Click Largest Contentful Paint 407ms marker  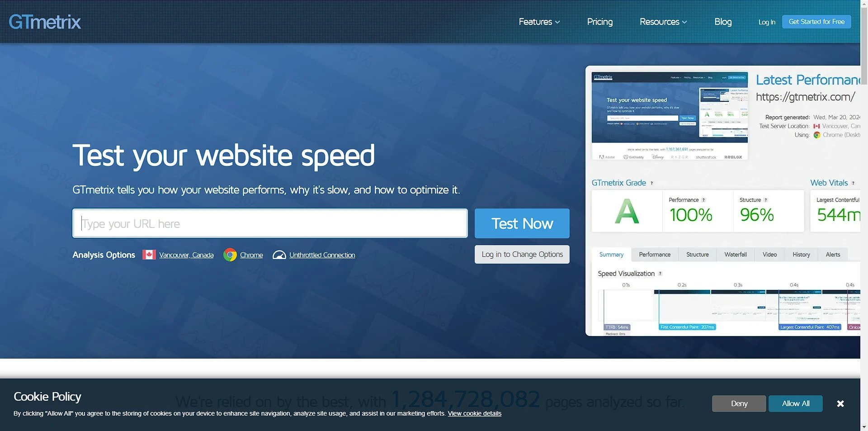810,327
